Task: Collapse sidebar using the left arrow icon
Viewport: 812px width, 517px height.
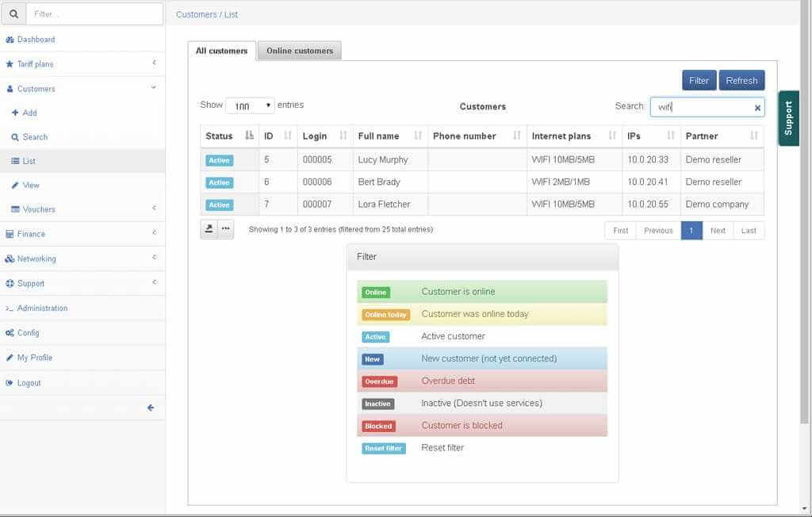Action: tap(150, 408)
